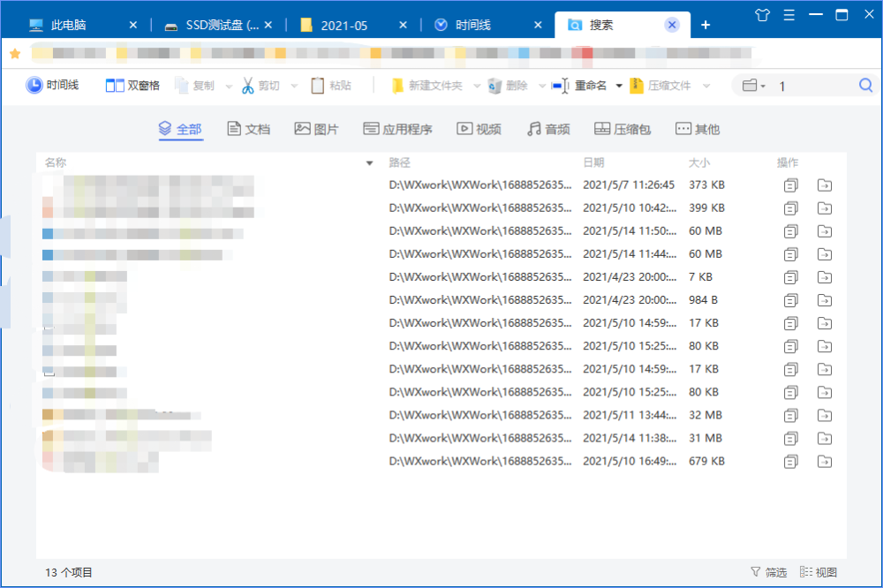Create a folder with the 新建文件夹 icon
The width and height of the screenshot is (883, 588).
(398, 85)
